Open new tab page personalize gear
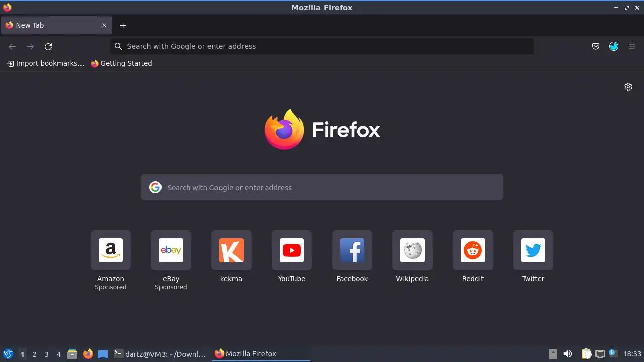Viewport: 644px width, 362px height. click(x=628, y=87)
